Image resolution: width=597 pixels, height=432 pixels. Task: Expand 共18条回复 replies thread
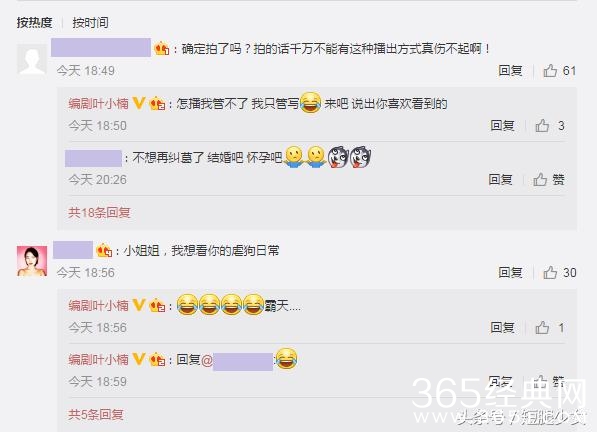click(x=99, y=212)
